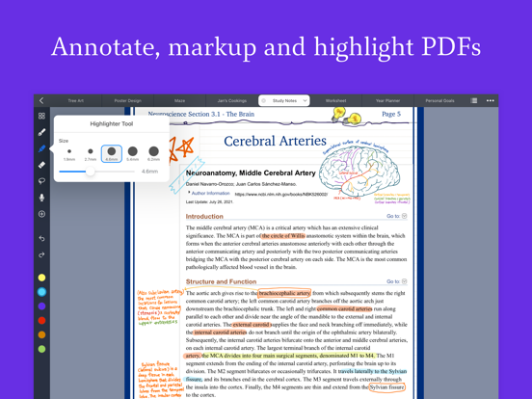The image size is (532, 399).
Task: Open the grid page overview icon
Action: click(x=41, y=116)
